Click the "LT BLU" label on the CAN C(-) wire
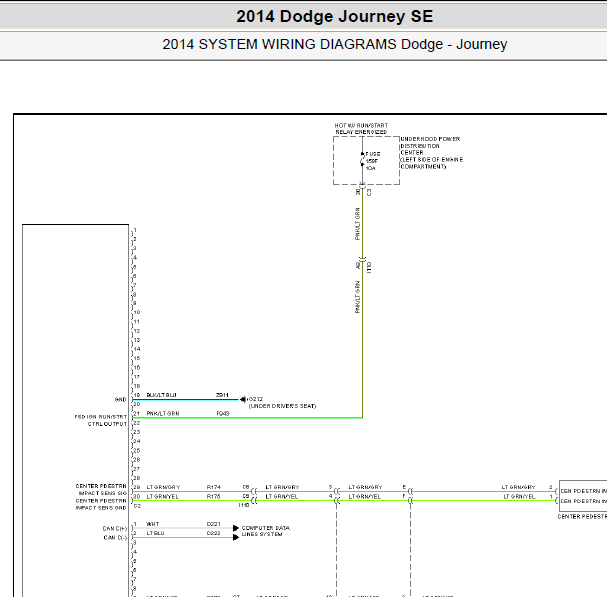607x597 pixels. [x=155, y=533]
